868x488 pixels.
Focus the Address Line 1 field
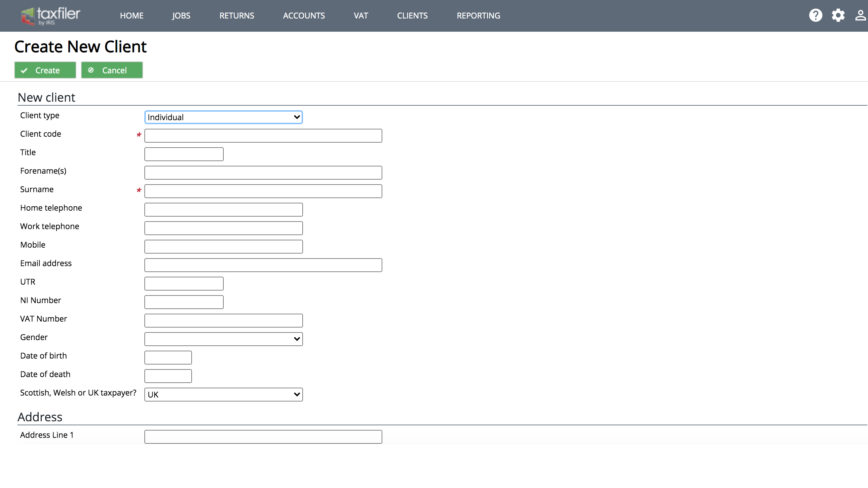click(263, 437)
